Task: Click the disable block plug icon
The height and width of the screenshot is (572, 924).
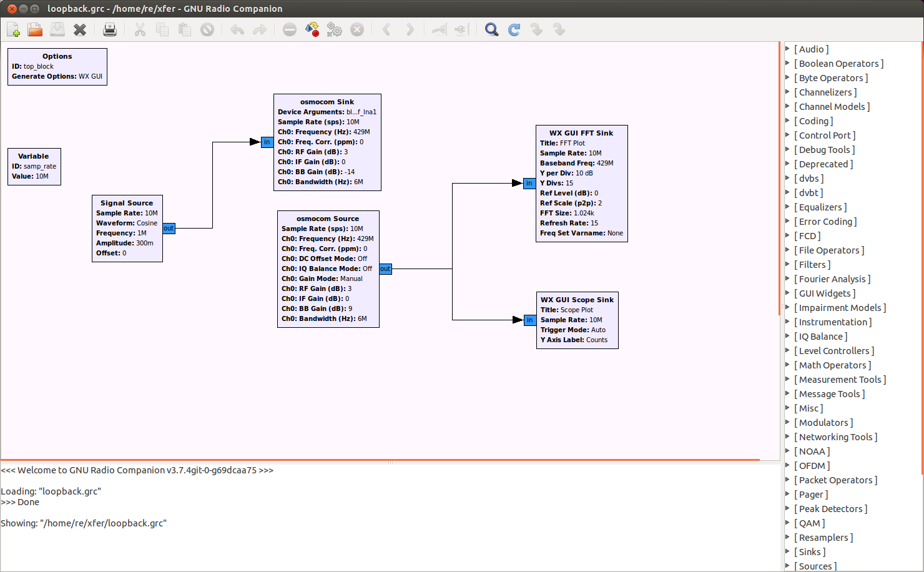Action: pos(462,29)
